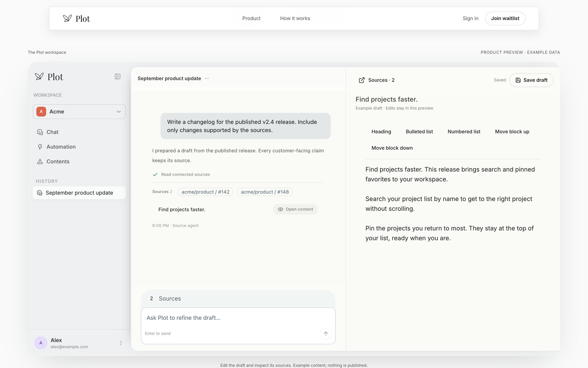Click the Join waitlist button
This screenshot has height=368, width=588.
click(505, 18)
